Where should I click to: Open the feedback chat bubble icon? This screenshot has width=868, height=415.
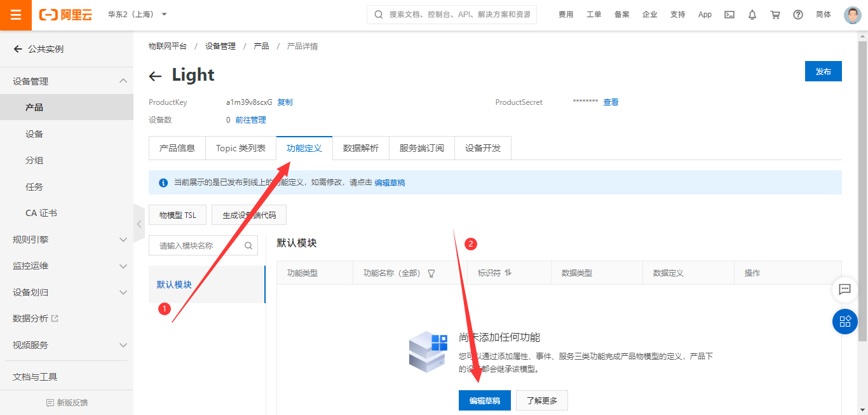pos(844,289)
